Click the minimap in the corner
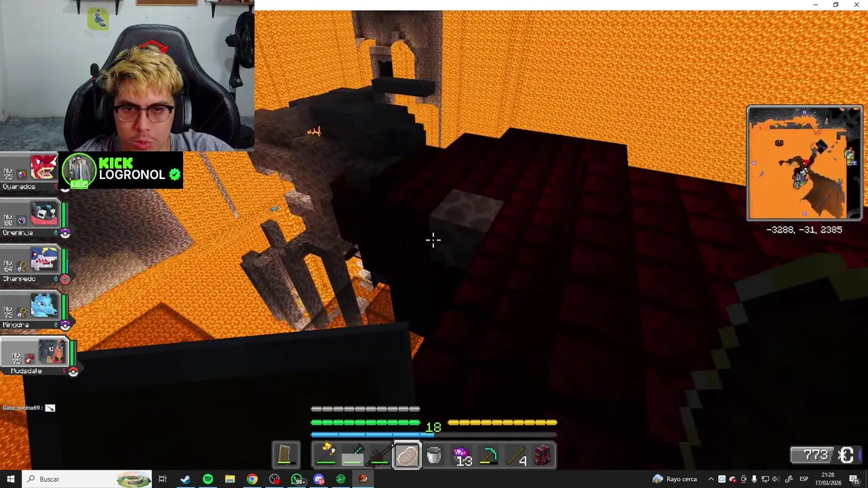Image resolution: width=868 pixels, height=488 pixels. [804, 163]
